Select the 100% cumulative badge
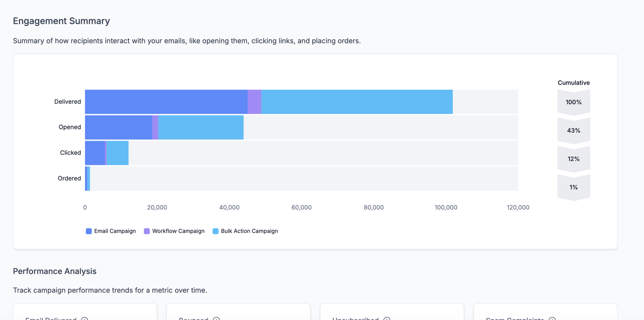 [574, 102]
